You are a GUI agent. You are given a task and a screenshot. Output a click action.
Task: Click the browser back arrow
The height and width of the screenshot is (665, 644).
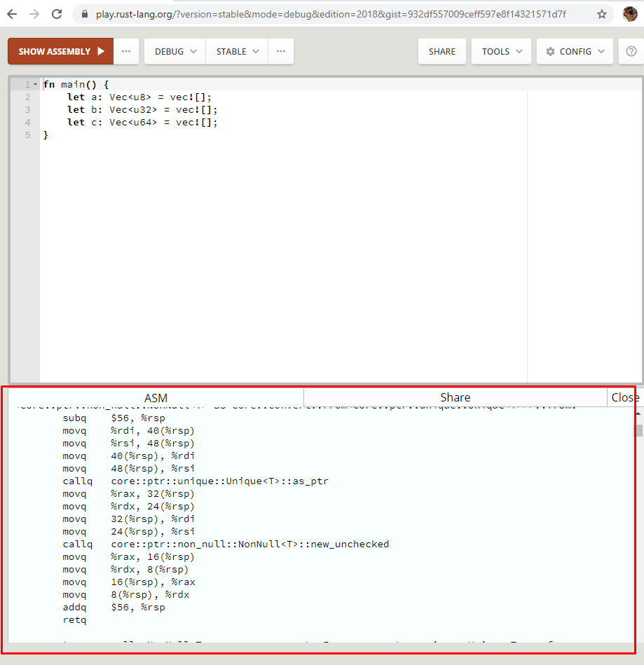point(12,14)
